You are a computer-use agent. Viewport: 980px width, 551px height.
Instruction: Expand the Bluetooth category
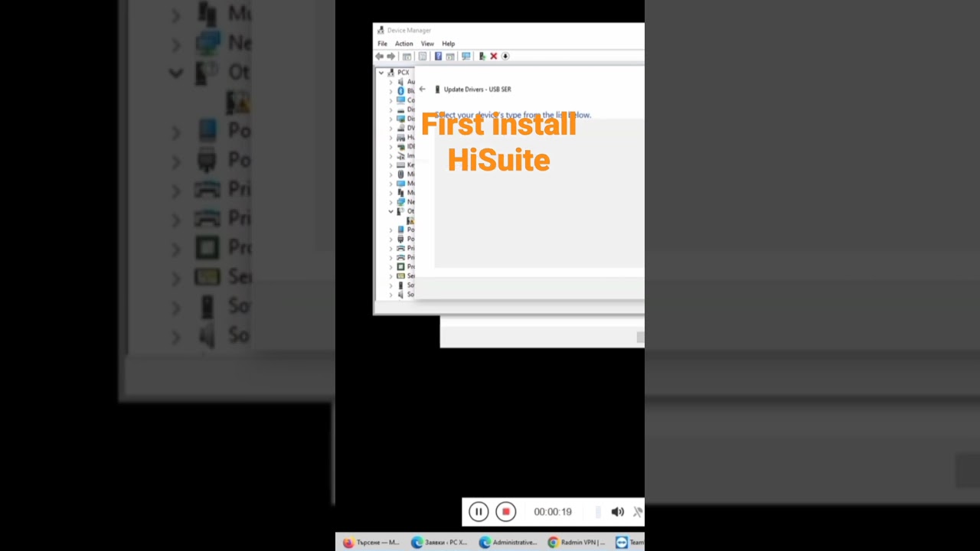[390, 90]
